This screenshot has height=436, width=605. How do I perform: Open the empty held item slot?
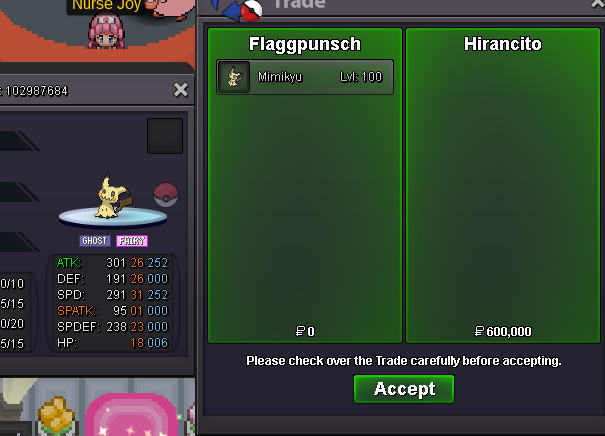pyautogui.click(x=165, y=136)
